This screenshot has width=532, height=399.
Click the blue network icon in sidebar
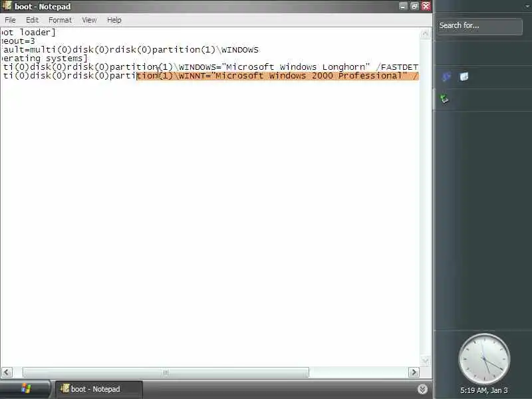[x=446, y=76]
